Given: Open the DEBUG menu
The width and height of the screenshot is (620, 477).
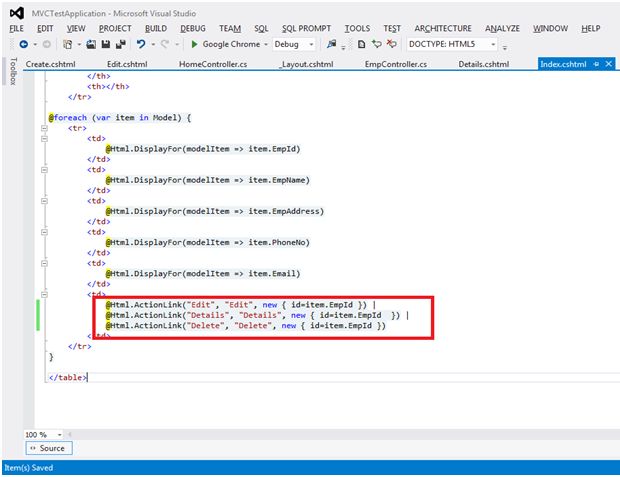Looking at the screenshot, I should point(193,28).
